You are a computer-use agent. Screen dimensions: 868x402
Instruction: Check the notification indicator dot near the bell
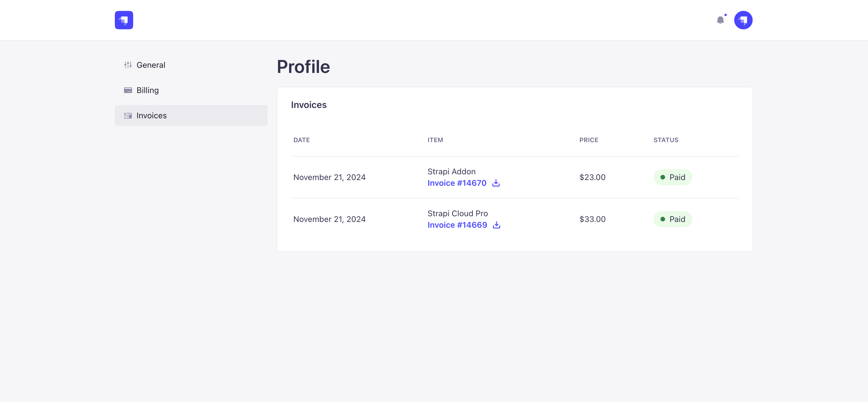click(x=725, y=15)
